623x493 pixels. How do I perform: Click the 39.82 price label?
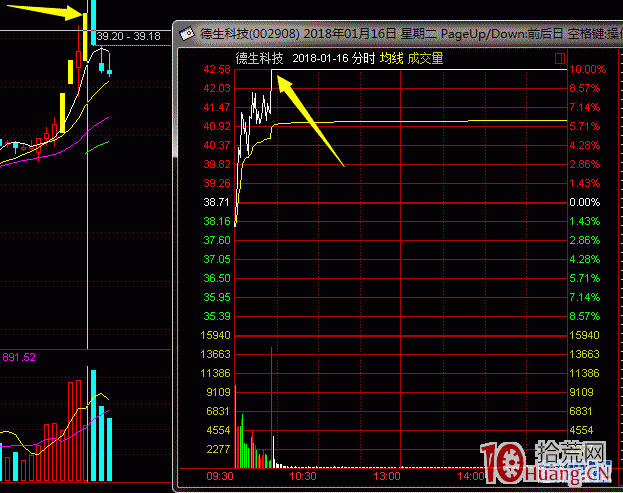coord(217,164)
